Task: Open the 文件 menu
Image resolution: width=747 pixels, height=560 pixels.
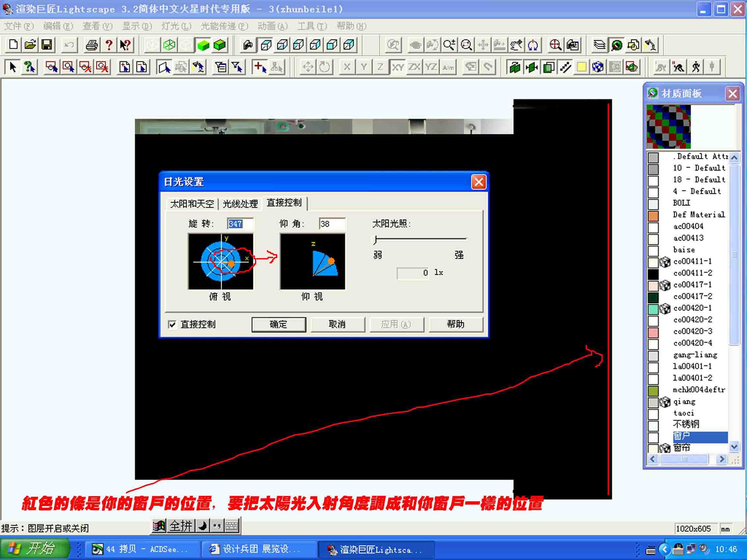Action: click(19, 26)
